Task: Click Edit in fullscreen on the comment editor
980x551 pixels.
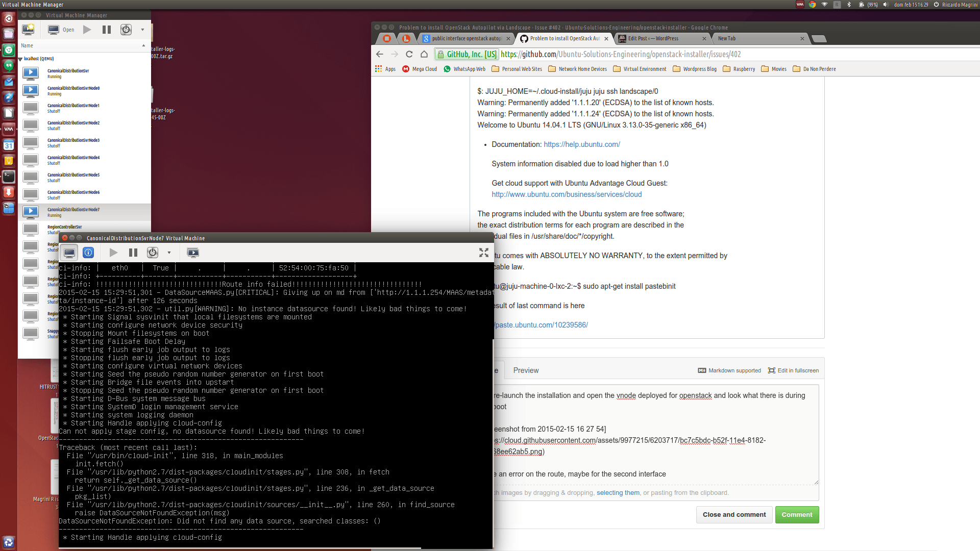Action: pyautogui.click(x=793, y=370)
